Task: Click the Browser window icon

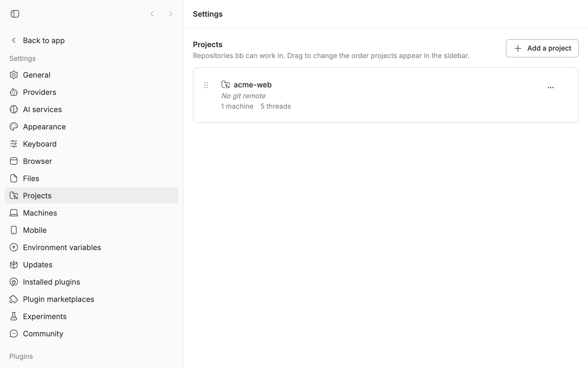Action: [x=14, y=161]
